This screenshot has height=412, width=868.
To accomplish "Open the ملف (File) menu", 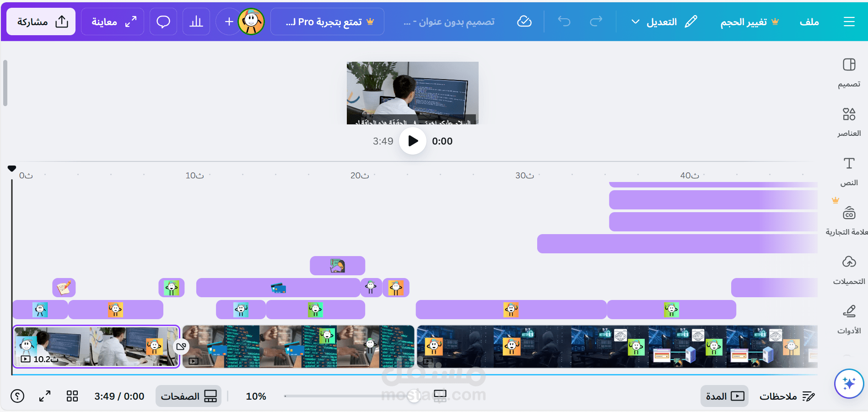I will [x=809, y=22].
